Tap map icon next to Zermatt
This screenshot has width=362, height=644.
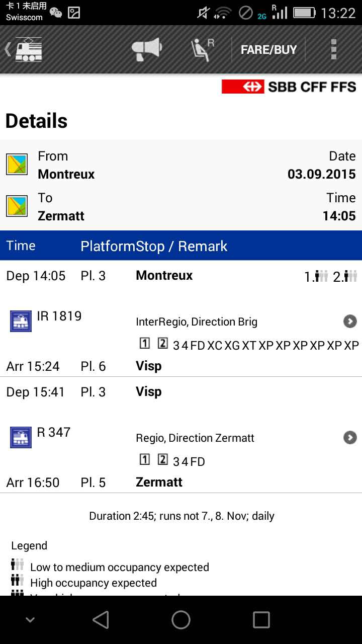17,206
